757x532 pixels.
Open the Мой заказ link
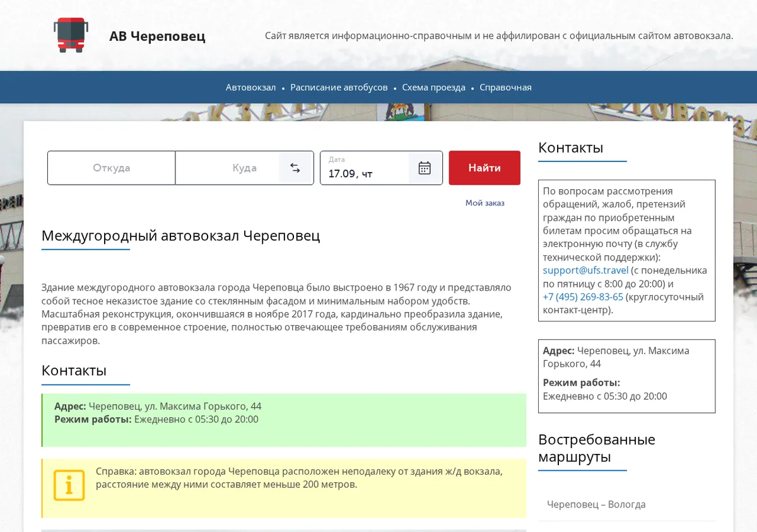(x=485, y=203)
